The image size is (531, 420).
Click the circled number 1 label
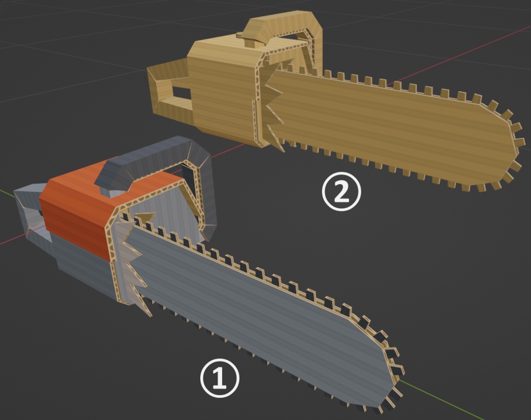pyautogui.click(x=220, y=379)
